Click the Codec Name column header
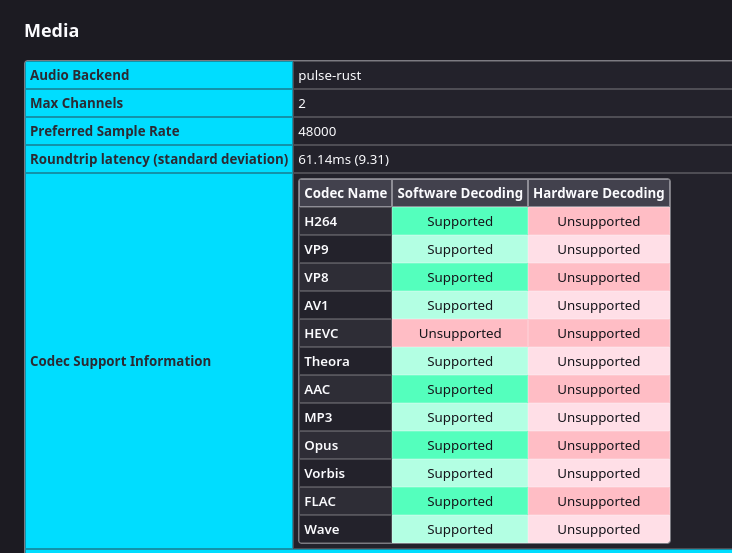Screen dimensions: 732x553 345,193
